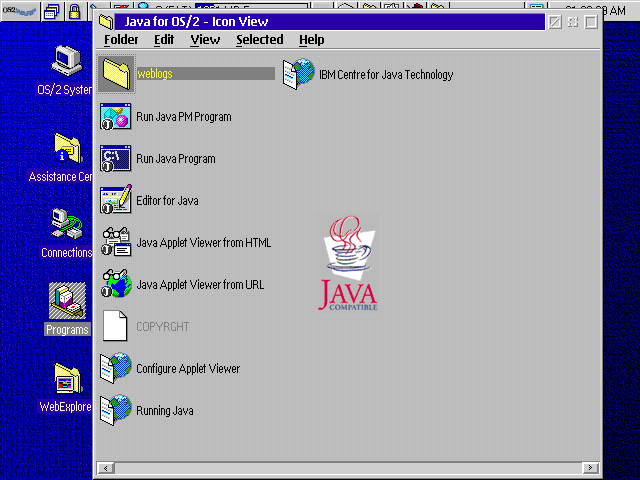Image resolution: width=640 pixels, height=480 pixels.
Task: Select the Run Java Program icon
Action: (116, 158)
